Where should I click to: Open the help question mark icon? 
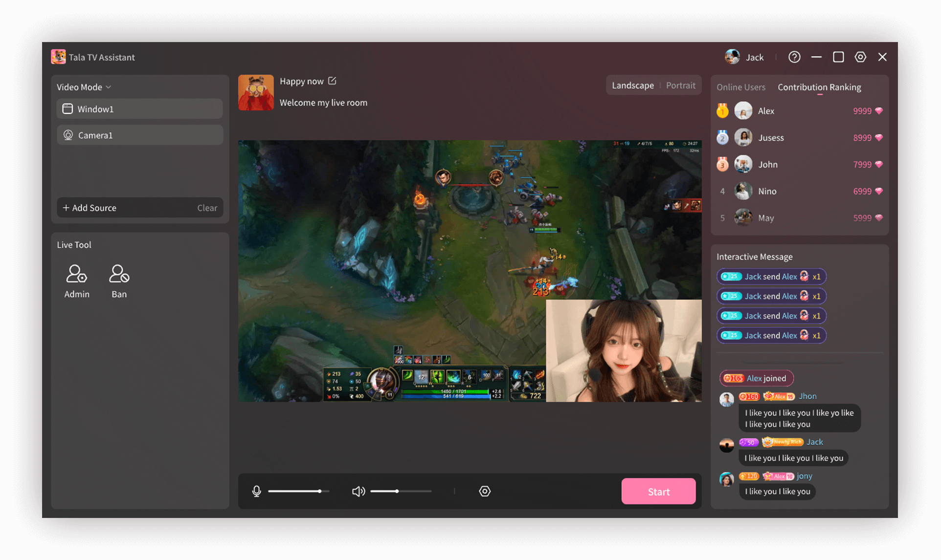[x=794, y=57]
